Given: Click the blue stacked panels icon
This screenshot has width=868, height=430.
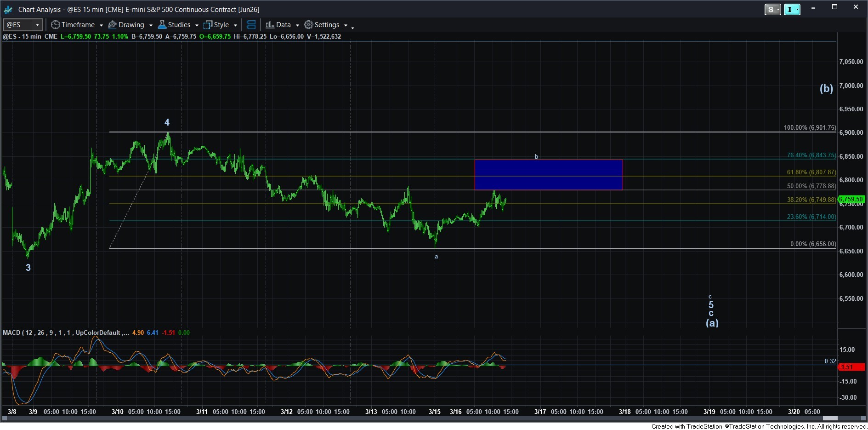Looking at the screenshot, I should [x=251, y=25].
